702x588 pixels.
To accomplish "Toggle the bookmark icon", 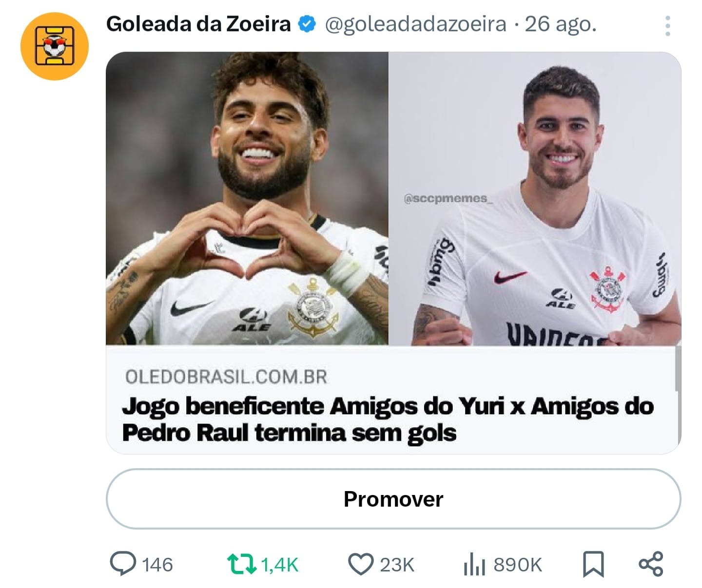I will click(593, 564).
